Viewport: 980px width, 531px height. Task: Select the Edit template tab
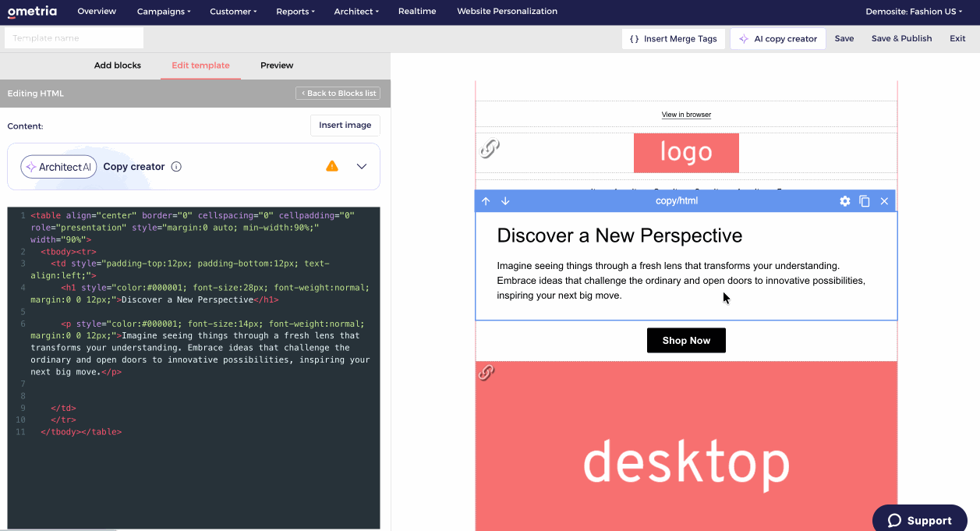pos(200,65)
